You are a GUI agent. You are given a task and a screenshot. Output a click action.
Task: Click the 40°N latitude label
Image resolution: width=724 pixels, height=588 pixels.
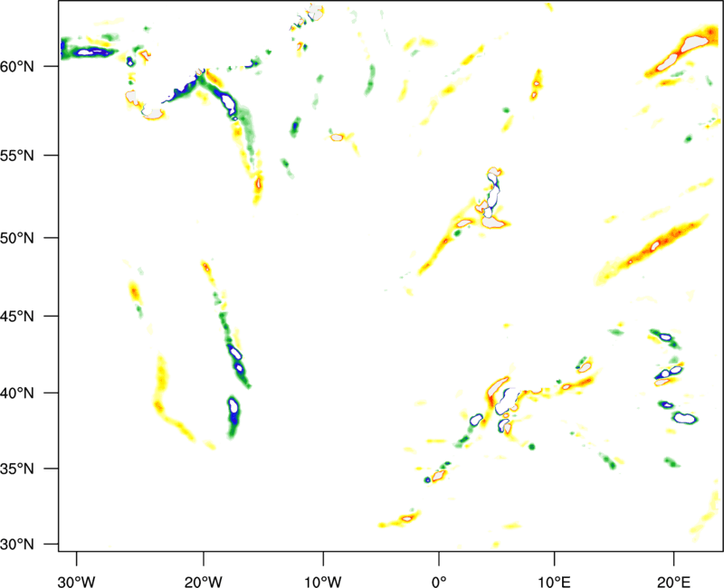(x=17, y=394)
